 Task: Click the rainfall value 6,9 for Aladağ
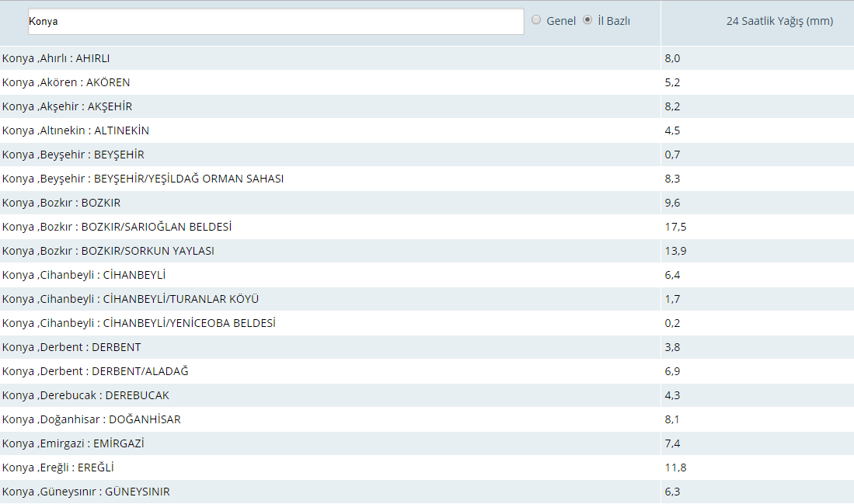pos(672,371)
